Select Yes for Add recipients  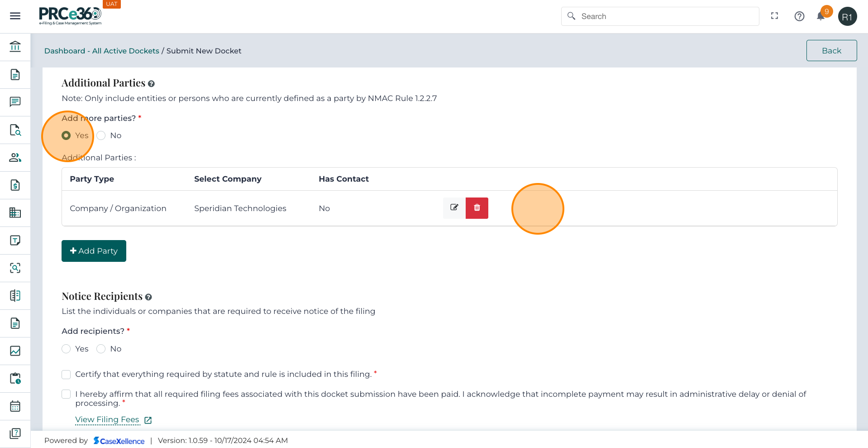click(x=67, y=349)
